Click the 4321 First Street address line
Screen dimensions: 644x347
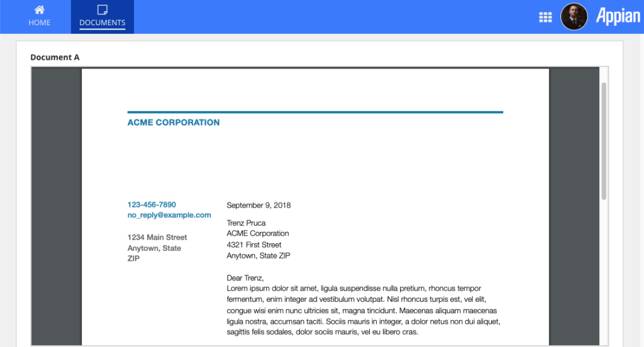(254, 245)
